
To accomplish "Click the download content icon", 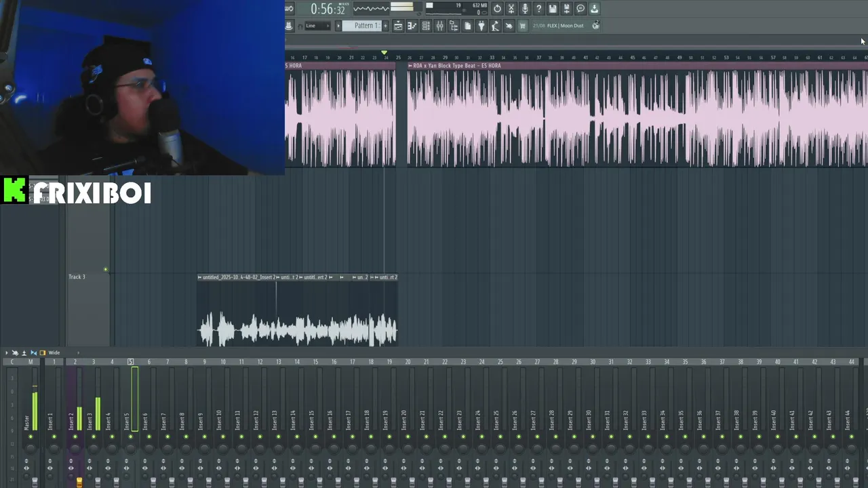I will click(x=594, y=9).
